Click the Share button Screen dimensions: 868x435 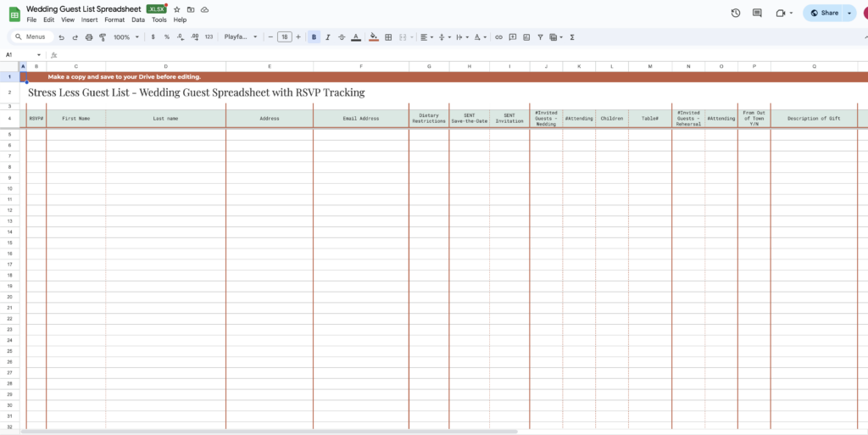tap(824, 13)
